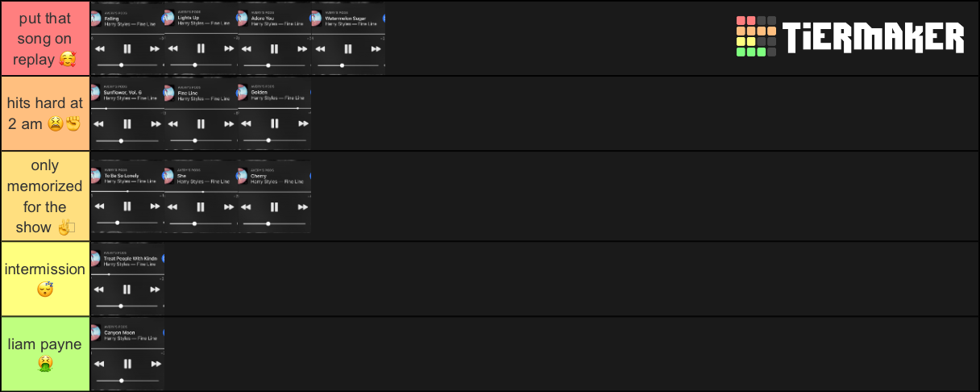This screenshot has width=980, height=392.
Task: Pause Watermelon Sugar playback
Action: [348, 48]
